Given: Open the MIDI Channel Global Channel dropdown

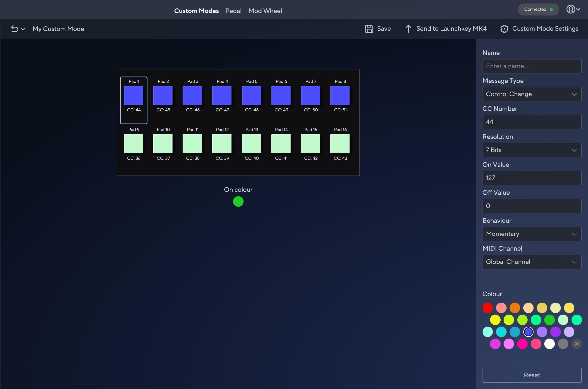Looking at the screenshot, I should (532, 262).
